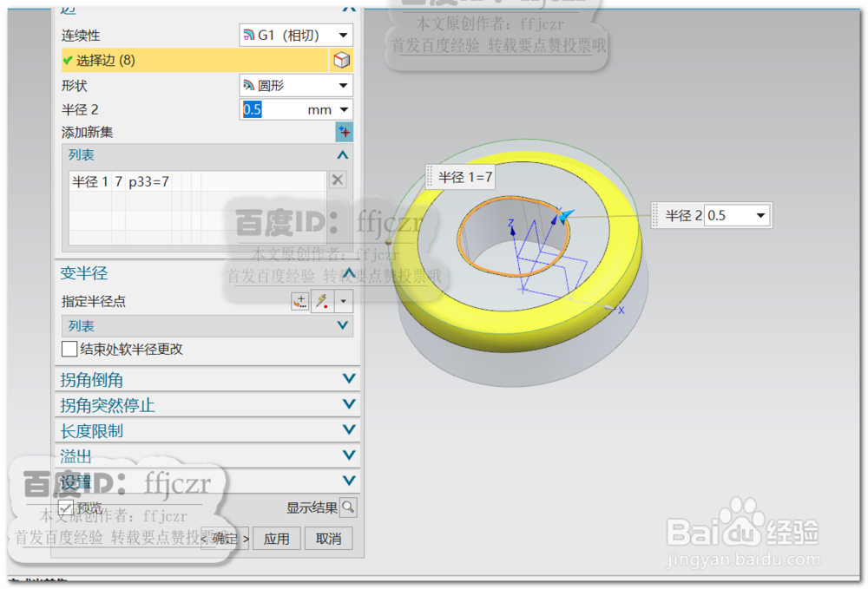
Task: Open the viewport 半径 2 dropdown arrow
Action: pos(760,215)
